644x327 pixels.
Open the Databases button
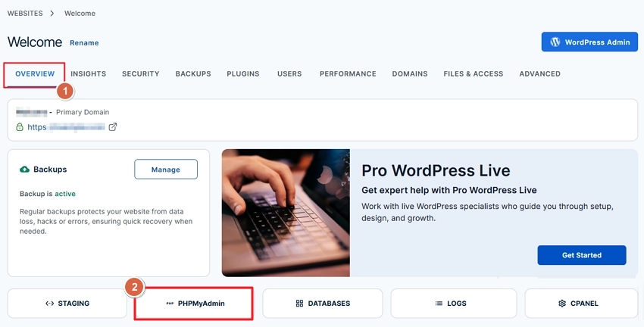(x=323, y=304)
